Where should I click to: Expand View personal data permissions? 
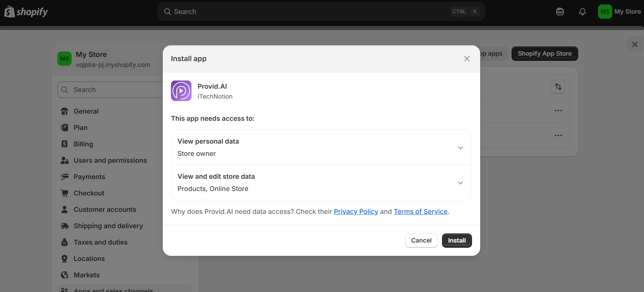click(460, 148)
